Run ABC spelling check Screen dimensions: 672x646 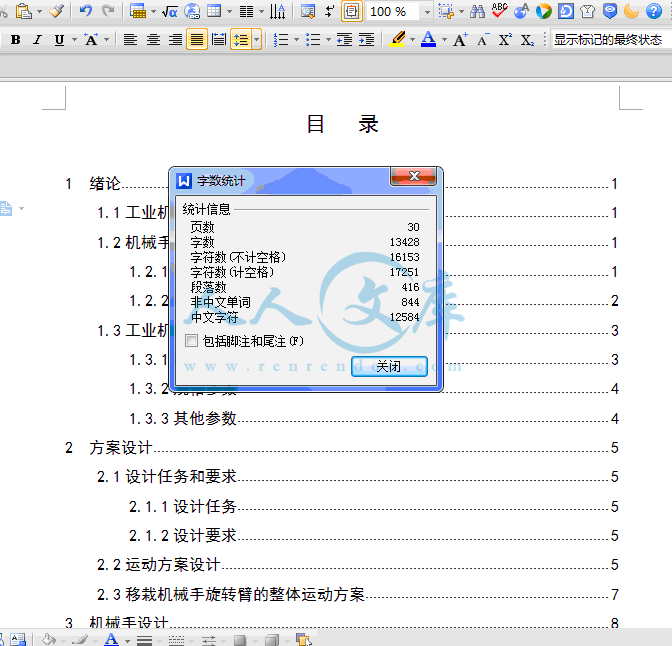[x=499, y=11]
